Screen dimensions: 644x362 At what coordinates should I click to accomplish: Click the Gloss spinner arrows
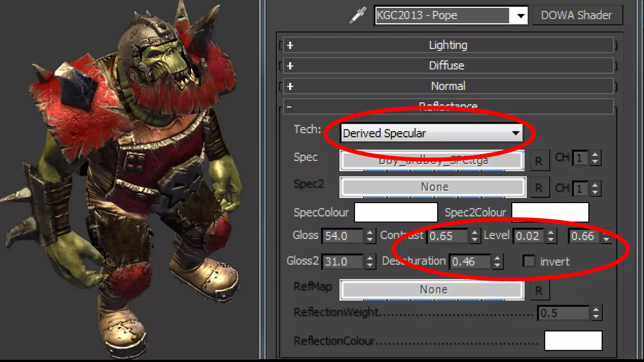(370, 236)
